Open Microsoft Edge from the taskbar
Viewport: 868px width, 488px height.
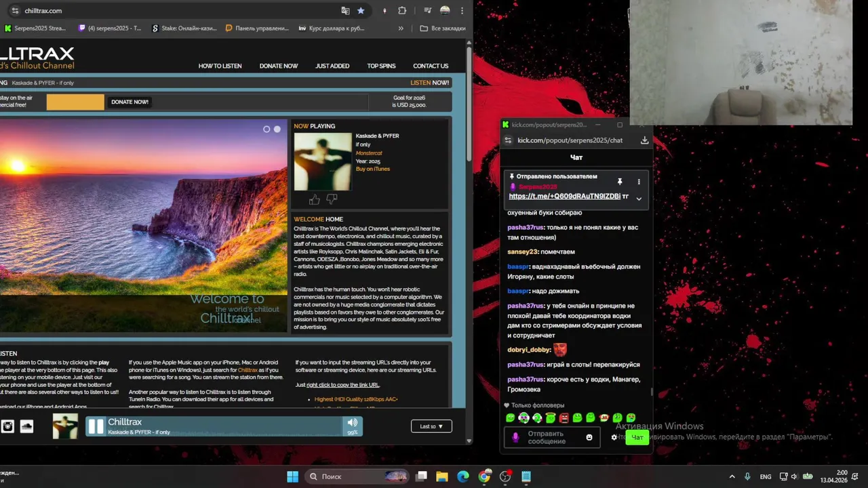click(463, 476)
